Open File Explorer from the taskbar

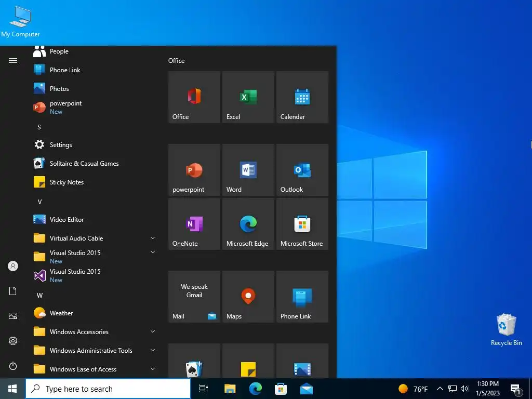pyautogui.click(x=230, y=389)
